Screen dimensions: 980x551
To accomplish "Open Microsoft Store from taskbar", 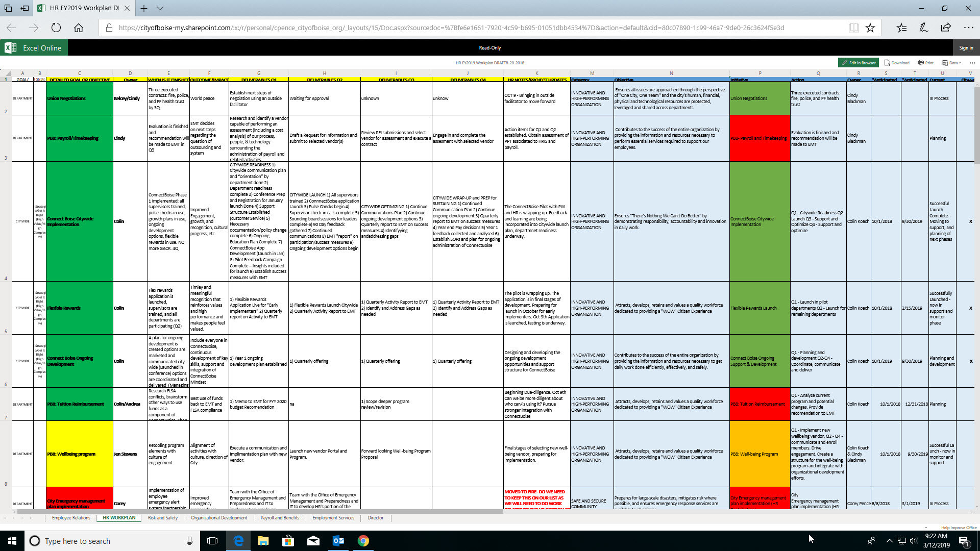I will coord(288,541).
